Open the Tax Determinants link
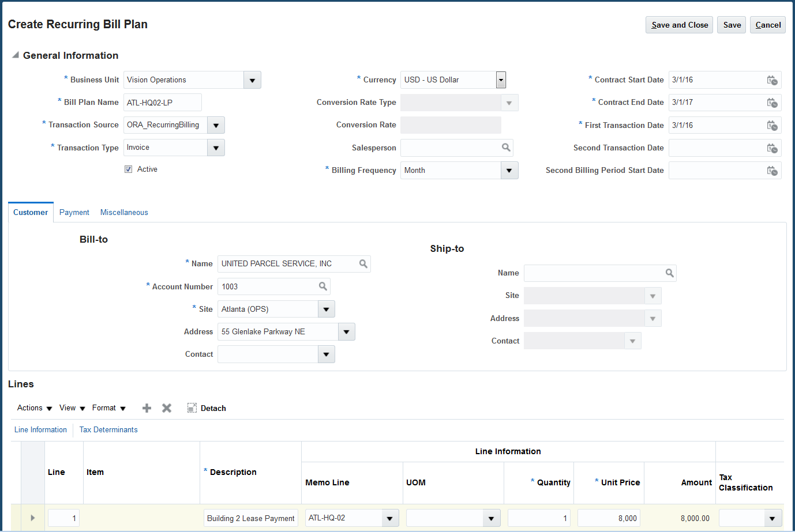This screenshot has height=532, width=795. pos(108,429)
